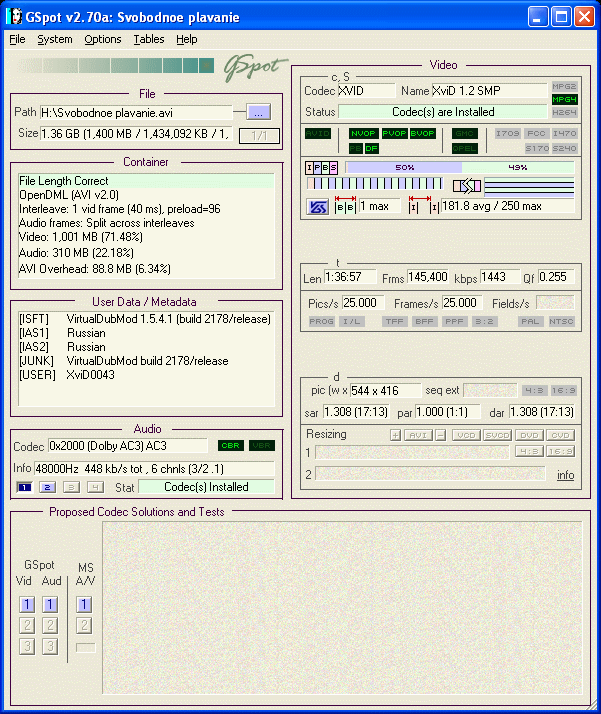This screenshot has height=714, width=601.
Task: Open the Options menu
Action: tap(103, 40)
